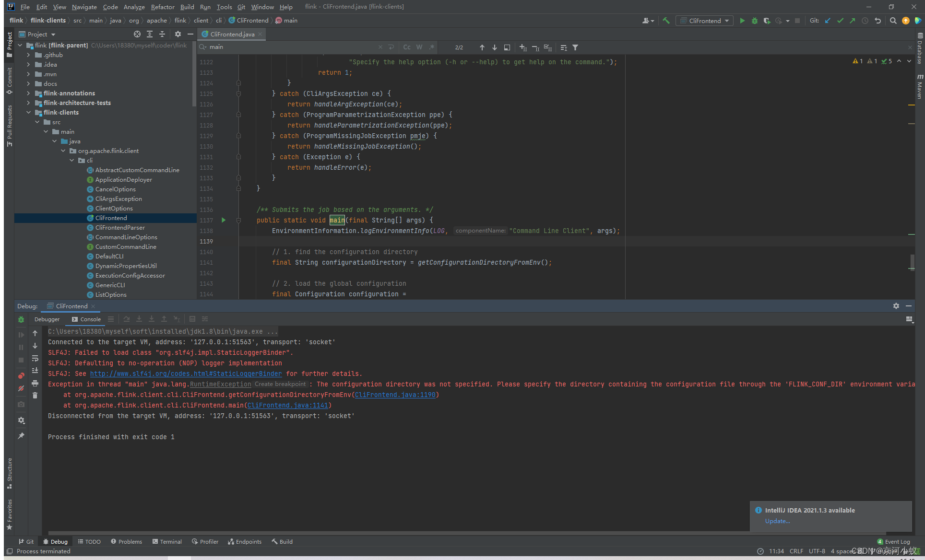Screen dimensions: 925x560
Task: Commit changes with the green checkmark
Action: tap(840, 21)
